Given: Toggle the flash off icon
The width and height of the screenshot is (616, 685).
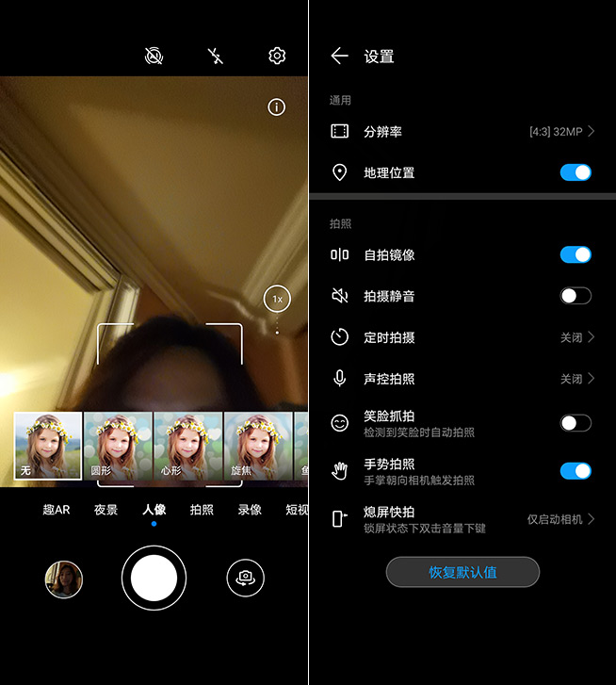Looking at the screenshot, I should [x=216, y=57].
